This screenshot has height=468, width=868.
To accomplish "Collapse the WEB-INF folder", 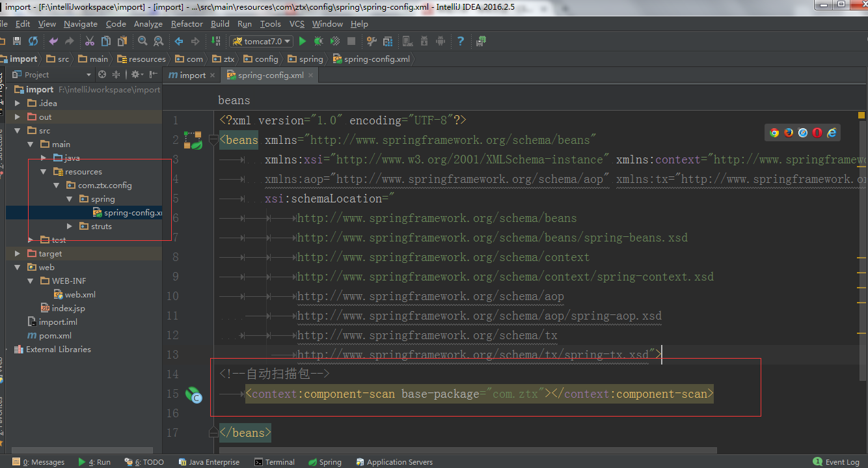I will [30, 281].
